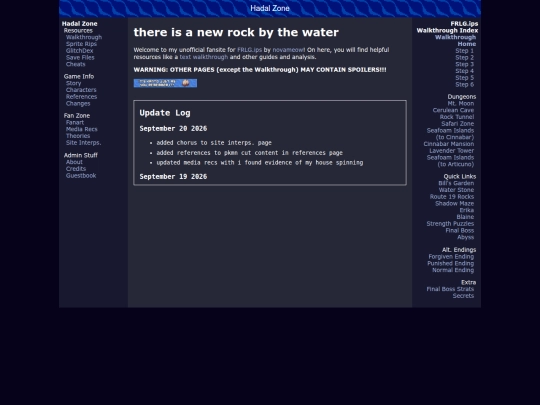Visit novameowt's link

click(x=289, y=50)
